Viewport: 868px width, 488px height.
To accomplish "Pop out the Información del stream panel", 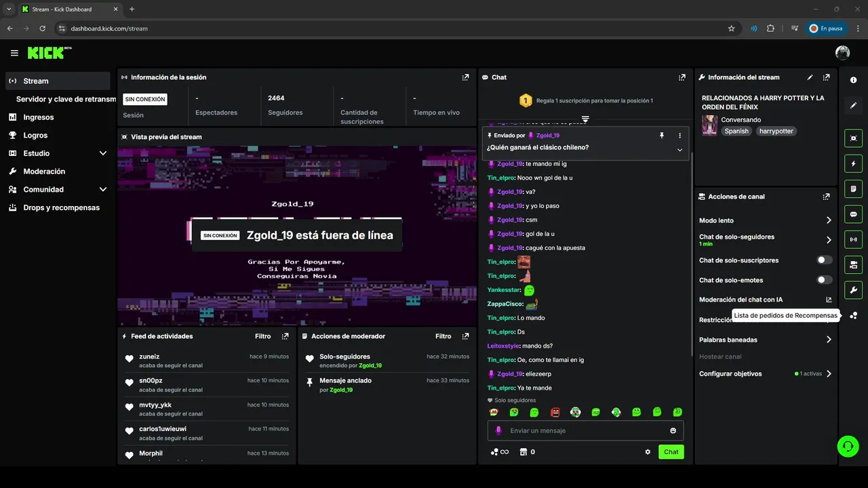I will [826, 77].
